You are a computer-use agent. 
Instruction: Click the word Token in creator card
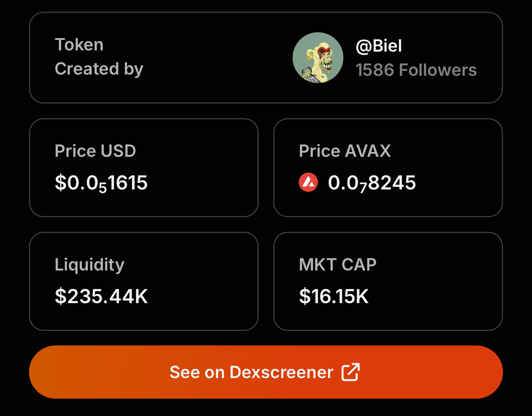[79, 45]
